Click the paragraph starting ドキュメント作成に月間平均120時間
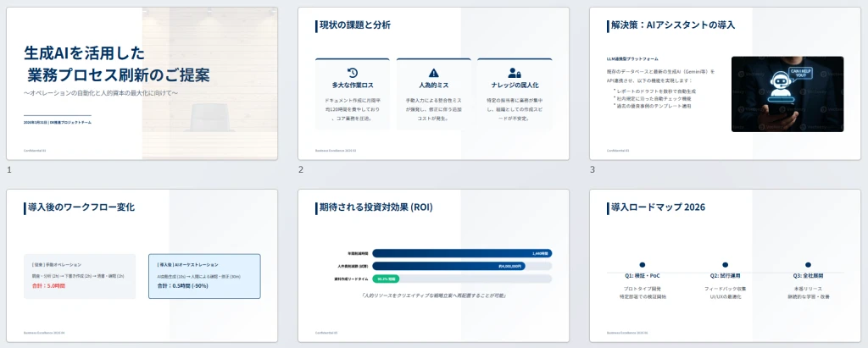868x348 pixels. pos(352,109)
